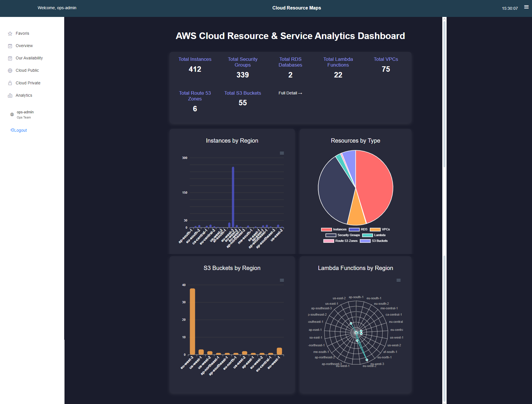Image resolution: width=532 pixels, height=404 pixels.
Task: Open the Favoris menu item
Action: (22, 33)
